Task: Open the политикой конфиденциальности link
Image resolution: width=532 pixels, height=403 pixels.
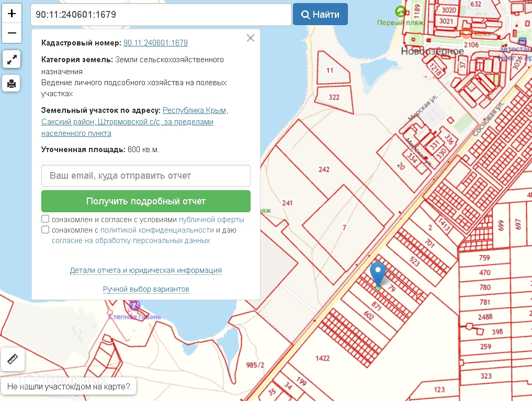Action: tap(157, 230)
